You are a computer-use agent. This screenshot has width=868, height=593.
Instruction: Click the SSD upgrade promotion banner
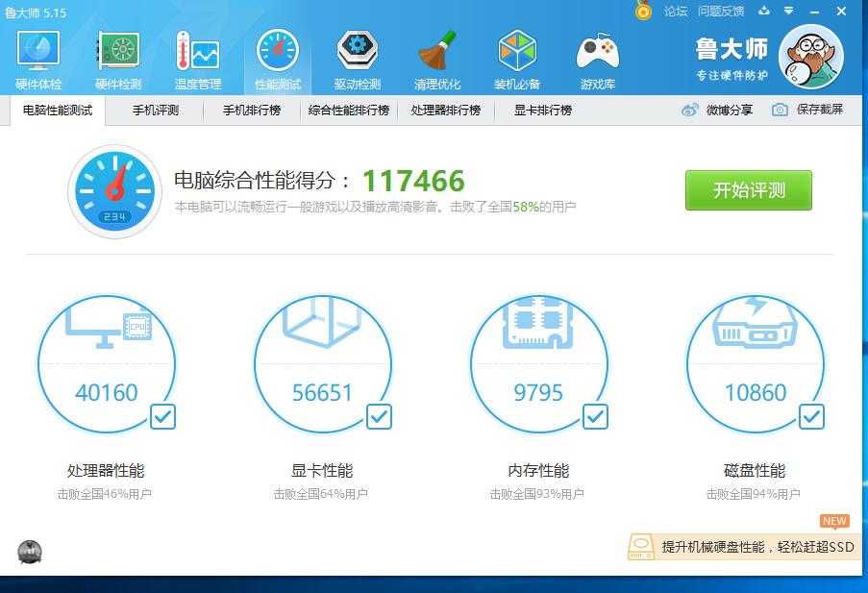740,547
